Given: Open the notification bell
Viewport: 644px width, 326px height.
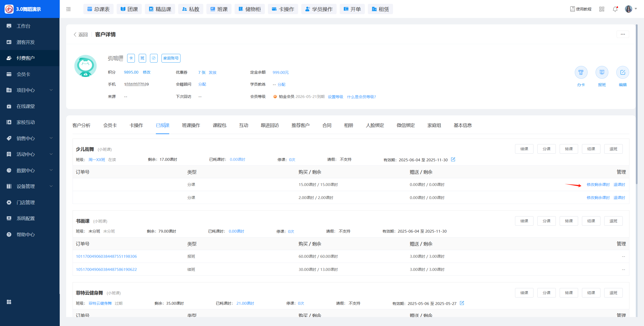Looking at the screenshot, I should pyautogui.click(x=615, y=9).
